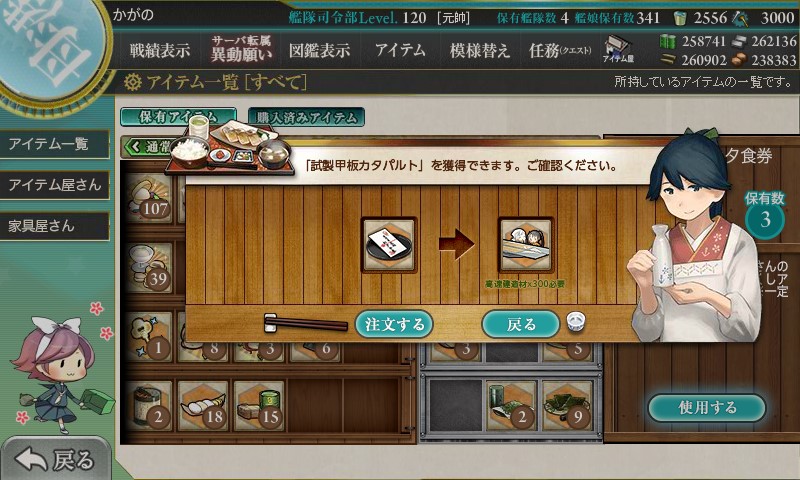The height and width of the screenshot is (480, 800).
Task: Open the アイテム屋 shop icon in top bar
Action: tap(618, 49)
